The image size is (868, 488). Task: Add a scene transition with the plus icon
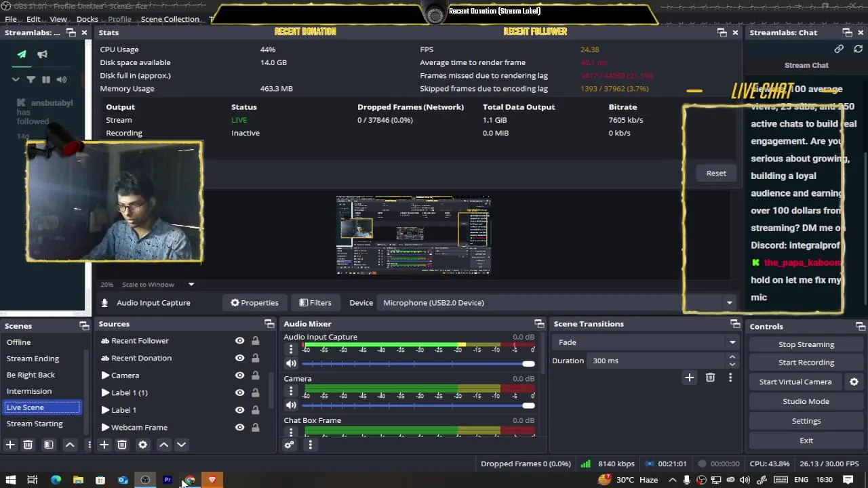pos(689,378)
